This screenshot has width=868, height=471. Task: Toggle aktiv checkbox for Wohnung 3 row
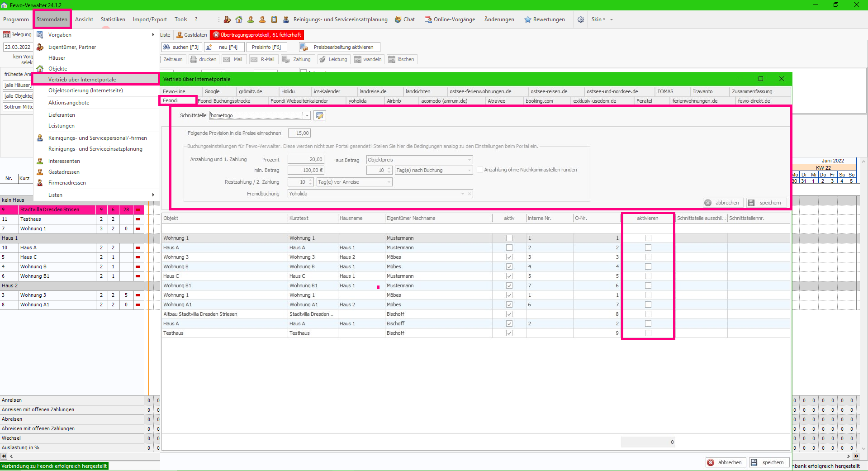pos(509,257)
